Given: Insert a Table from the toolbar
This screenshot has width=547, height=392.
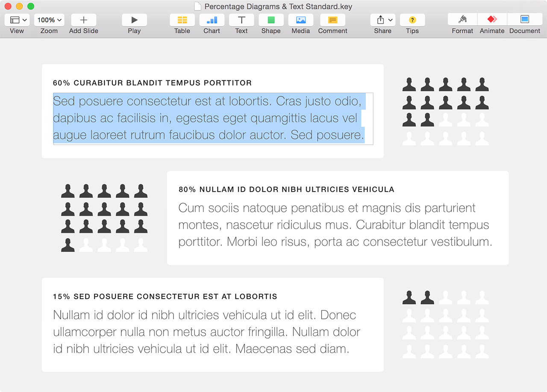Looking at the screenshot, I should pyautogui.click(x=182, y=20).
